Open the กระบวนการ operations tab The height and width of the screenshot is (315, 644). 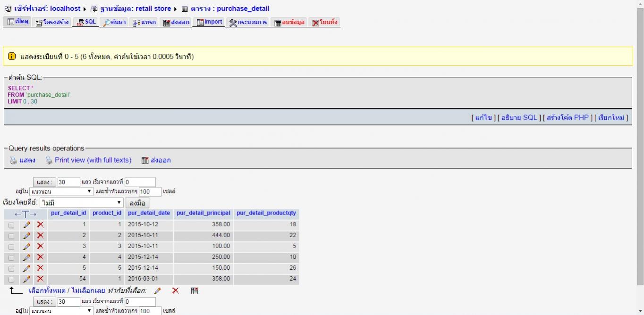[x=248, y=22]
